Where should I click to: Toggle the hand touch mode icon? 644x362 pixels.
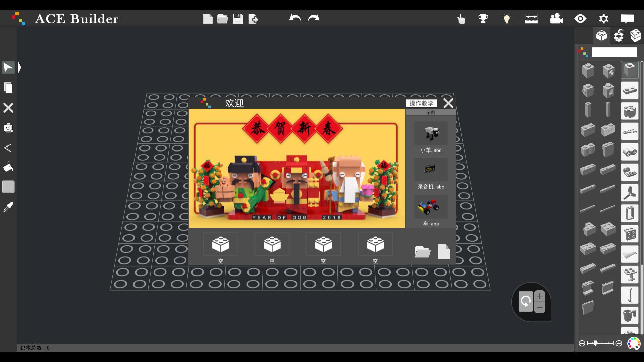(461, 19)
